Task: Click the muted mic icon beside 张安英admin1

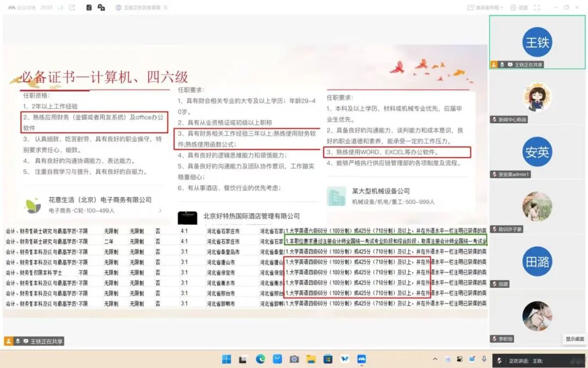Action: click(x=494, y=174)
